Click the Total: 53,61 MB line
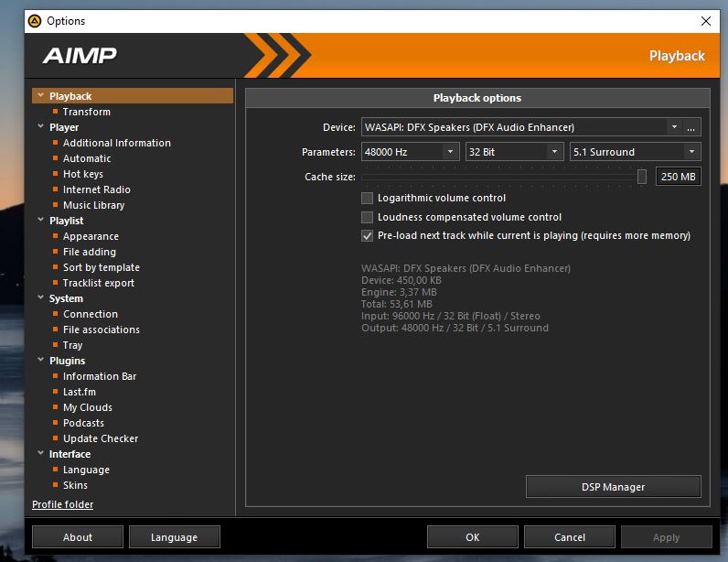The image size is (728, 562). pyautogui.click(x=397, y=304)
